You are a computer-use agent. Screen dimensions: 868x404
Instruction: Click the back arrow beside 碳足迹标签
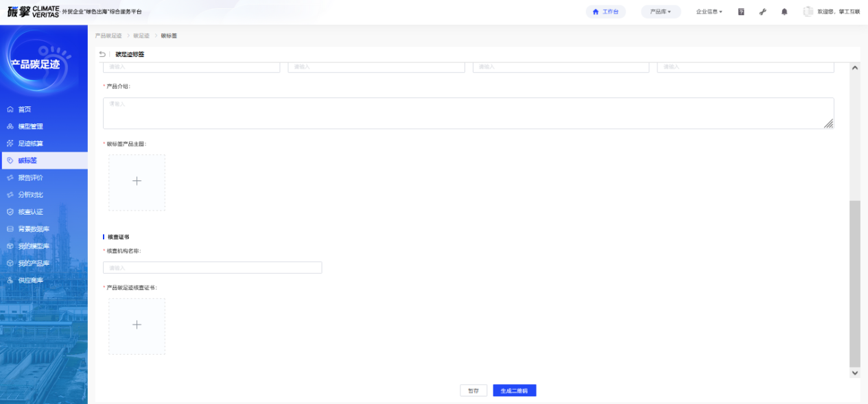click(x=102, y=54)
